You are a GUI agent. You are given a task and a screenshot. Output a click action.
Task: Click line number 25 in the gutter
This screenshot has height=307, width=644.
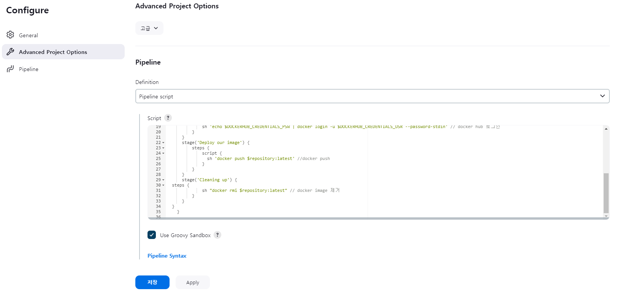click(158, 159)
